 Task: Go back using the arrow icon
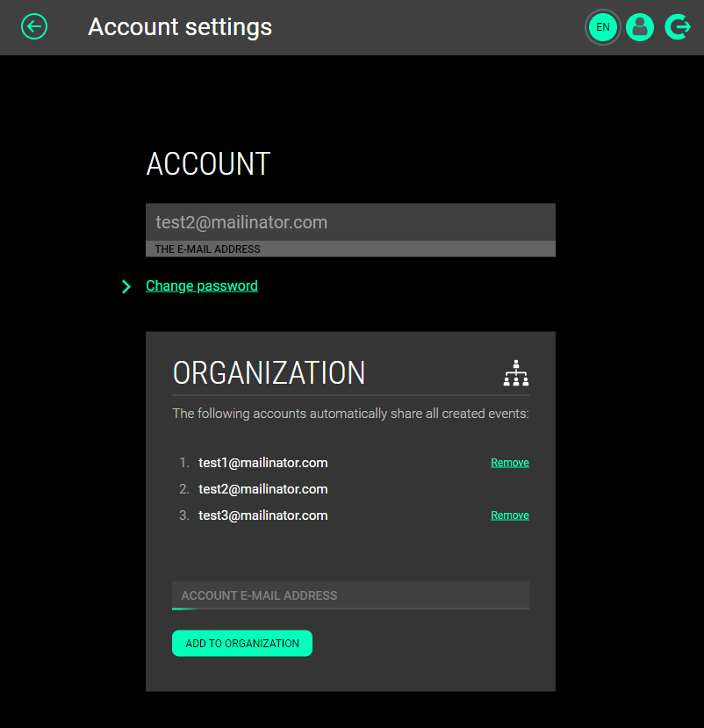point(34,27)
